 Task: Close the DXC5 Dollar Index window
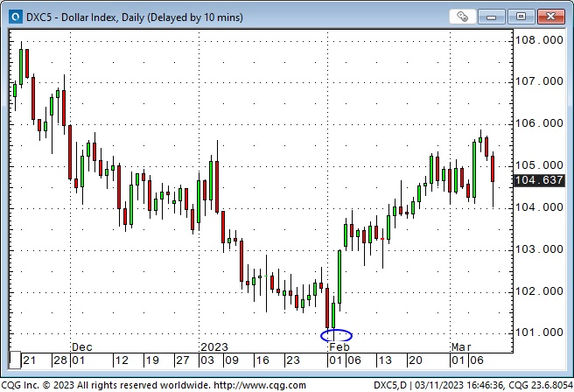(550, 17)
